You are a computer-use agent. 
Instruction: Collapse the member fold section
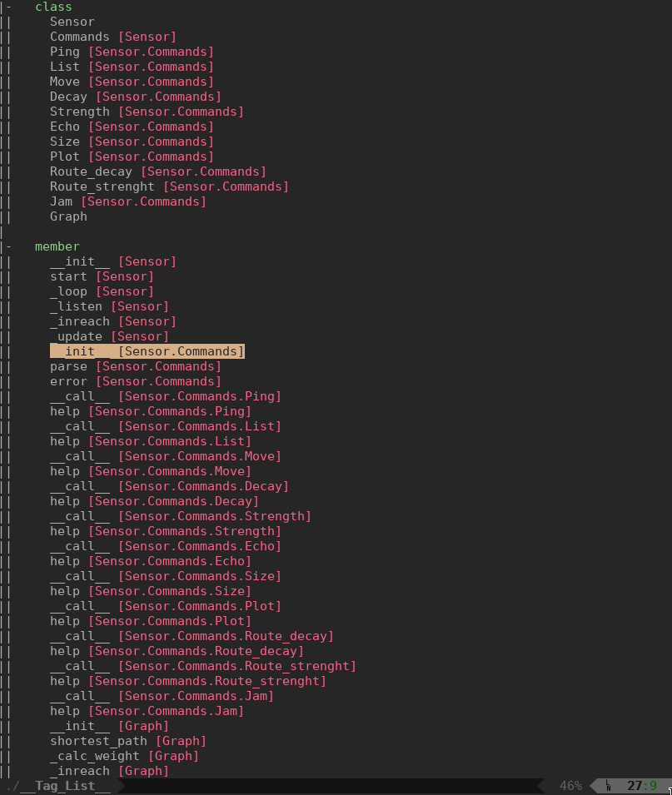7,246
